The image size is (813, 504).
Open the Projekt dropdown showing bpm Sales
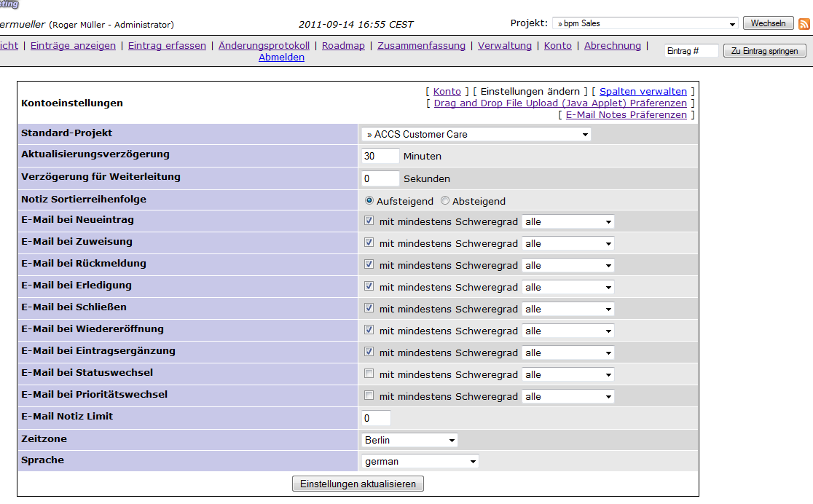(x=645, y=23)
